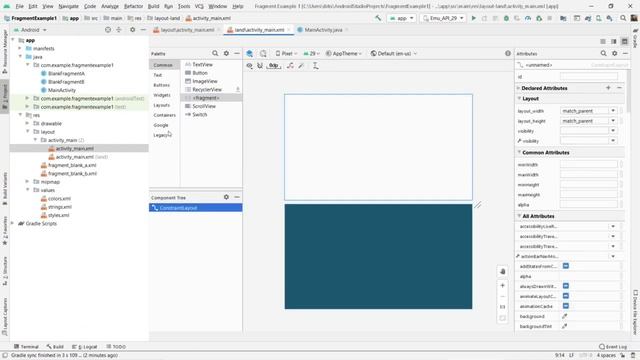The height and width of the screenshot is (360, 640).
Task: Open project view options gear
Action: tap(132, 30)
